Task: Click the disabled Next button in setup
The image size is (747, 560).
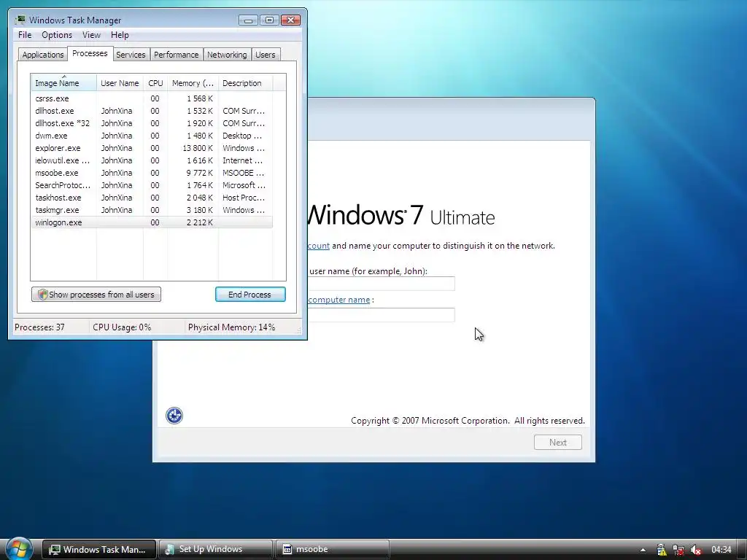Action: pos(558,443)
